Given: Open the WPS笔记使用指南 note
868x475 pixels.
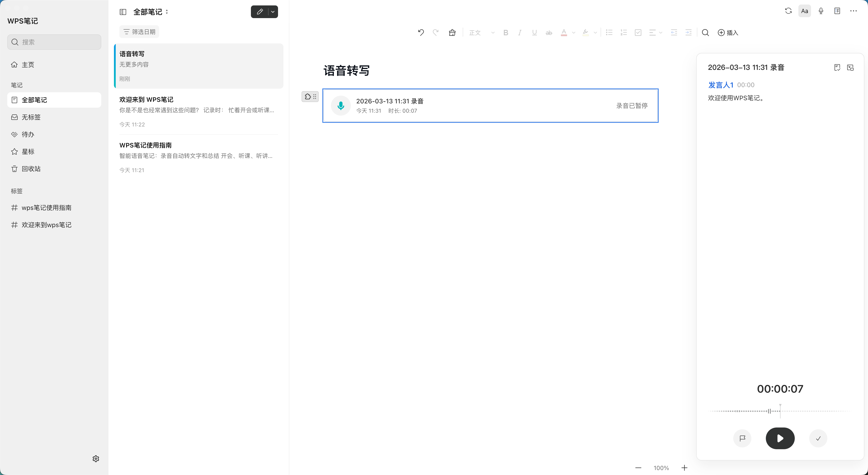Looking at the screenshot, I should coord(199,157).
